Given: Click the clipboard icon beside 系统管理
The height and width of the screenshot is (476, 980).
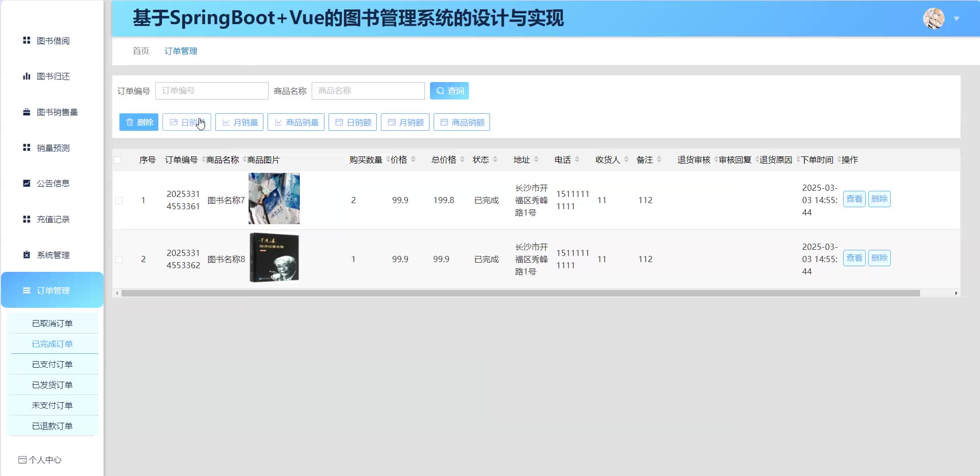Looking at the screenshot, I should [27, 255].
